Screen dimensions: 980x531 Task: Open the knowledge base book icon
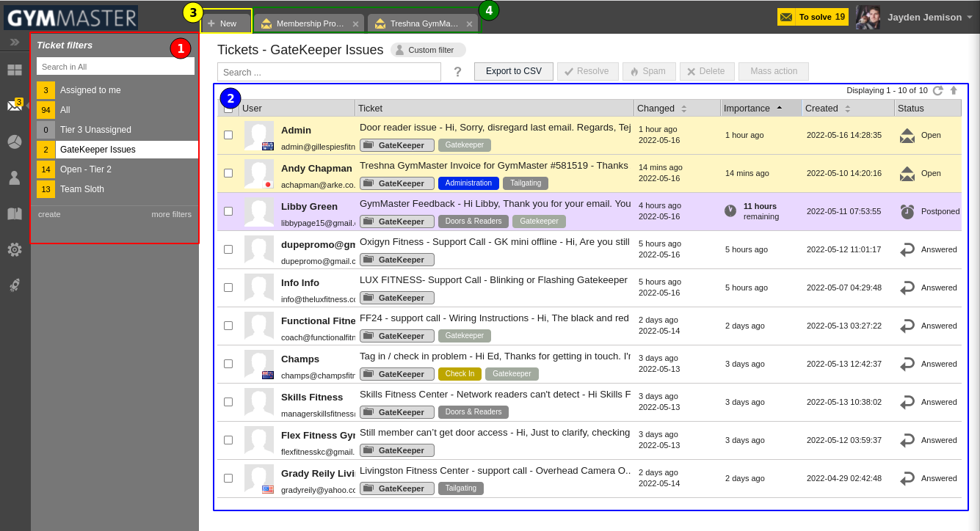coord(15,213)
